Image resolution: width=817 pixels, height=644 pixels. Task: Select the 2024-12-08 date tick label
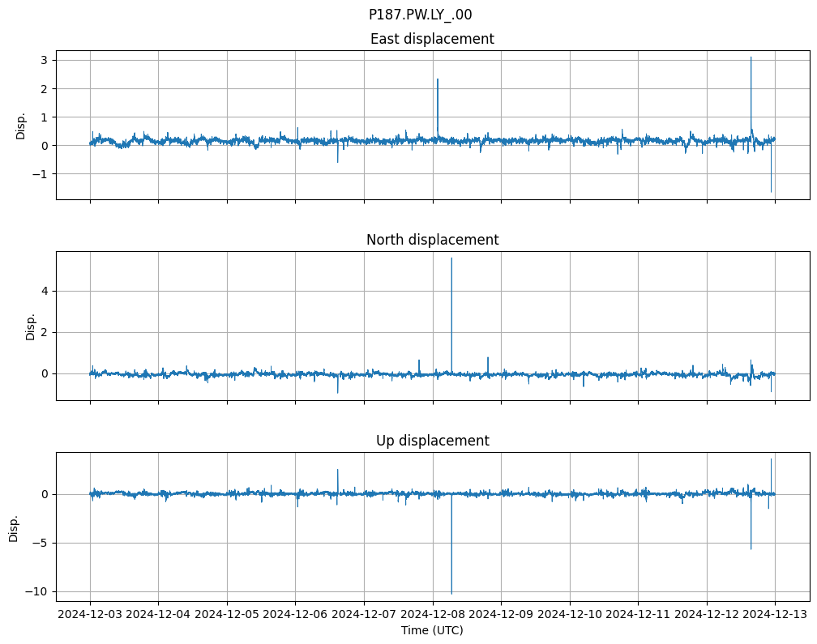pos(433,614)
